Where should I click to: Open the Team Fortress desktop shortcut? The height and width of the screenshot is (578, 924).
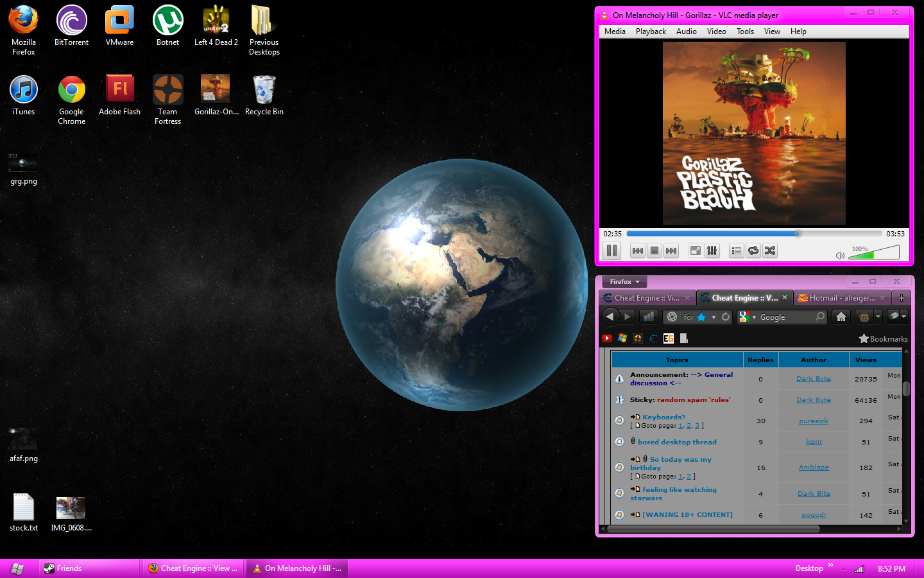click(x=168, y=100)
